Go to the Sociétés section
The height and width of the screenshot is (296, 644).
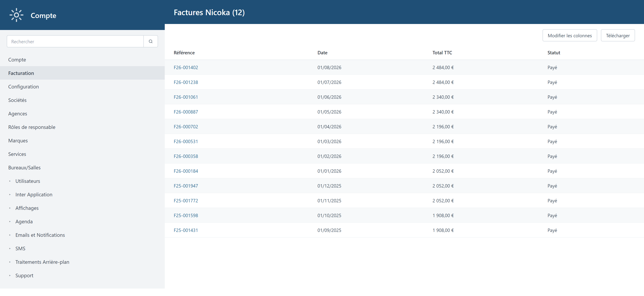tap(17, 100)
